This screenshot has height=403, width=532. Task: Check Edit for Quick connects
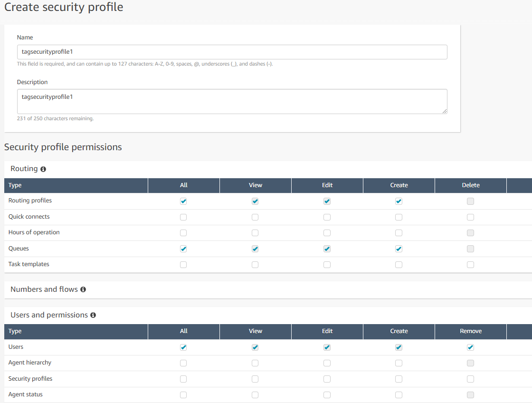pyautogui.click(x=327, y=217)
